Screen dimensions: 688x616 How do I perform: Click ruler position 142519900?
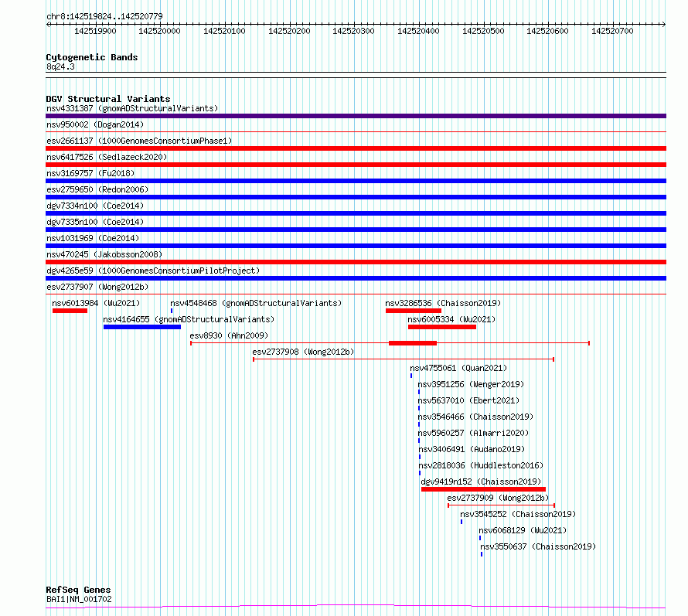coord(95,31)
